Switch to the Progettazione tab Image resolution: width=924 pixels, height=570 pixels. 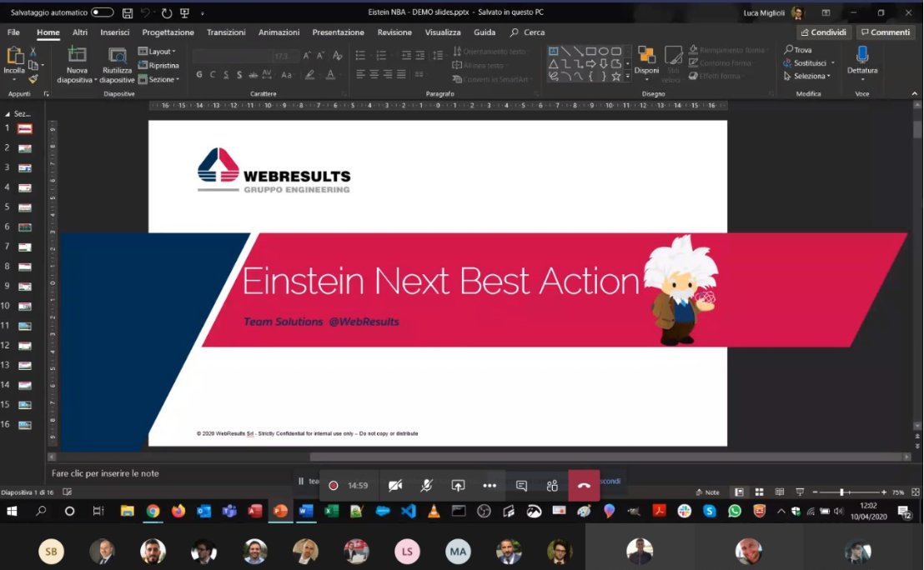click(x=168, y=32)
